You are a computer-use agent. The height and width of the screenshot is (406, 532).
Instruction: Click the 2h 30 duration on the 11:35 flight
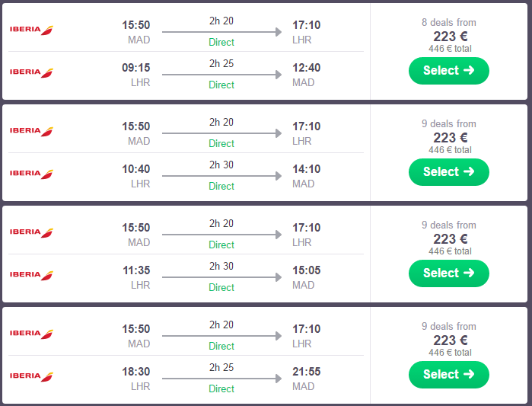click(221, 267)
